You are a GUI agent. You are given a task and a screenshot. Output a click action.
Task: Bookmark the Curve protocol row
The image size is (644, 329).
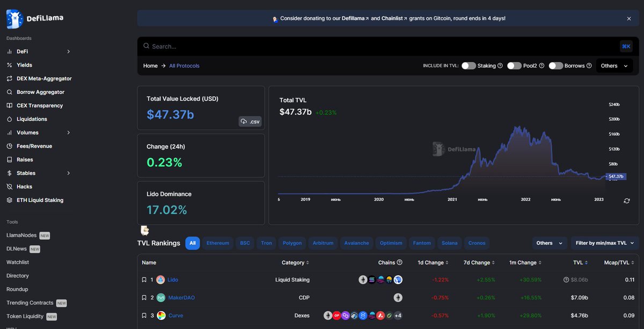[x=144, y=316]
